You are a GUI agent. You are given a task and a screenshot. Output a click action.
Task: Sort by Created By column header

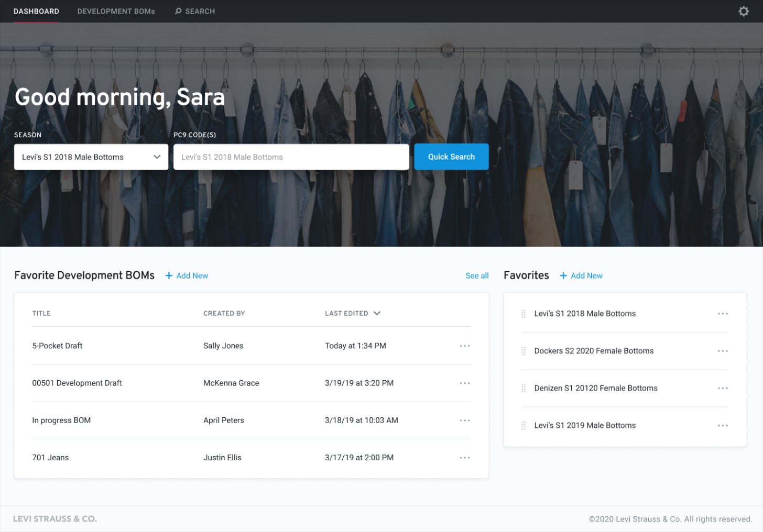(x=224, y=313)
